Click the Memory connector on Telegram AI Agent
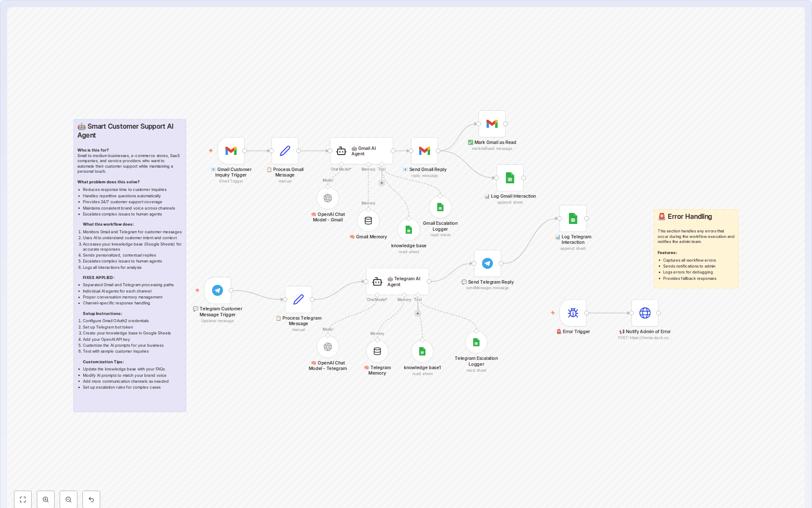Image resolution: width=812 pixels, height=508 pixels. coord(404,295)
